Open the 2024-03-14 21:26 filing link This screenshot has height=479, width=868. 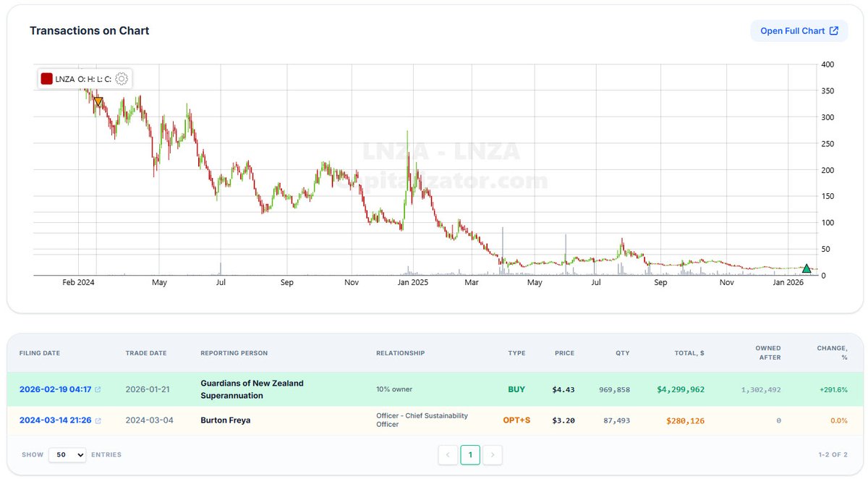pos(55,420)
